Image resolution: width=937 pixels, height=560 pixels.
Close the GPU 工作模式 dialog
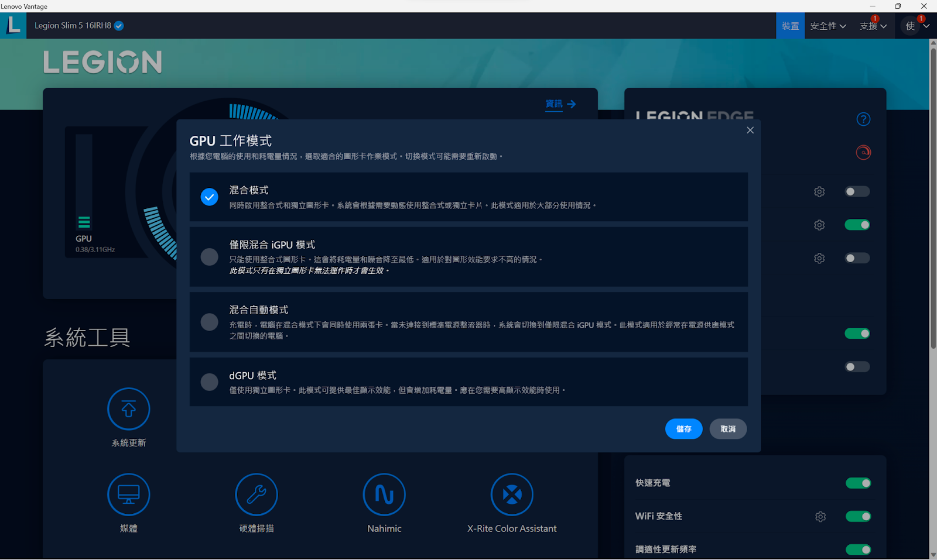750,130
